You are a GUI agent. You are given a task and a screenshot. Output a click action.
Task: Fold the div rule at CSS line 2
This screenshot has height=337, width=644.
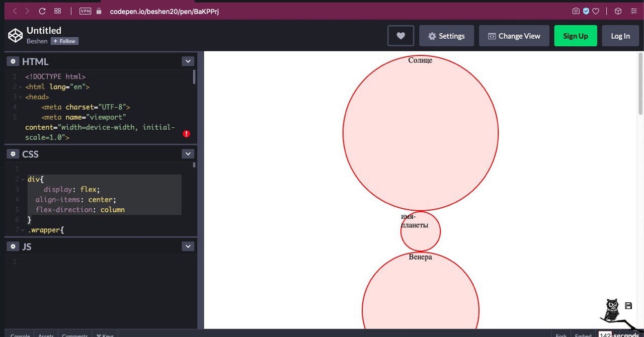(x=23, y=180)
